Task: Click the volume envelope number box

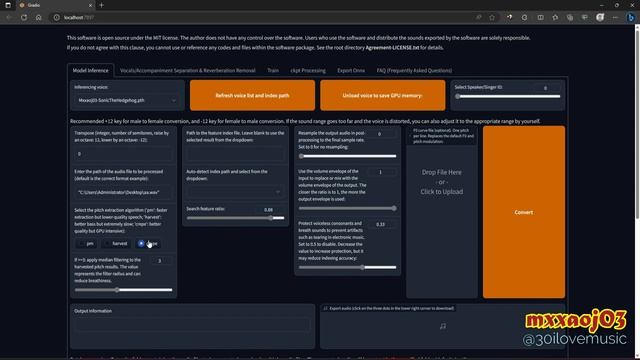Action: point(381,172)
